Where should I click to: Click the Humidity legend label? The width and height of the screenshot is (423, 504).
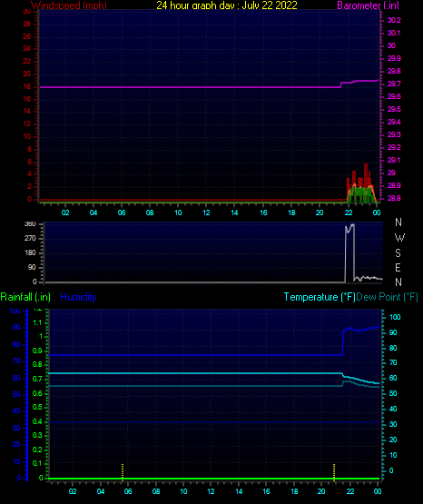78,297
